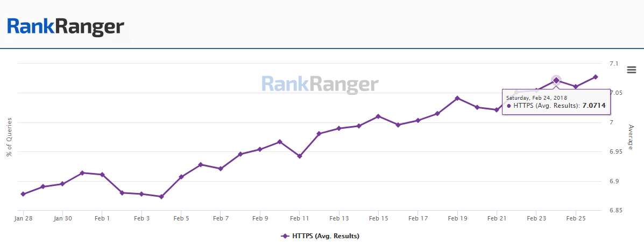The width and height of the screenshot is (644, 249).
Task: Click the purple diamond icon in the legend
Action: tap(285, 236)
